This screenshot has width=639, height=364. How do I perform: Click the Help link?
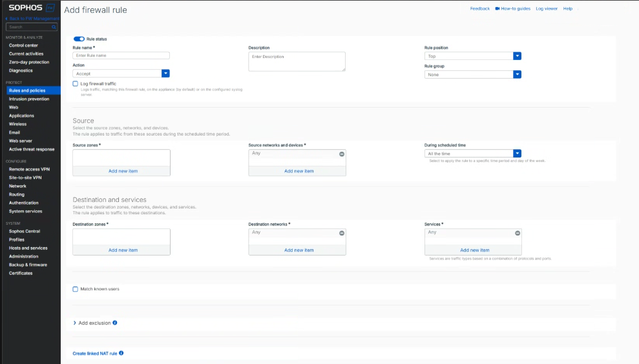[x=568, y=8]
